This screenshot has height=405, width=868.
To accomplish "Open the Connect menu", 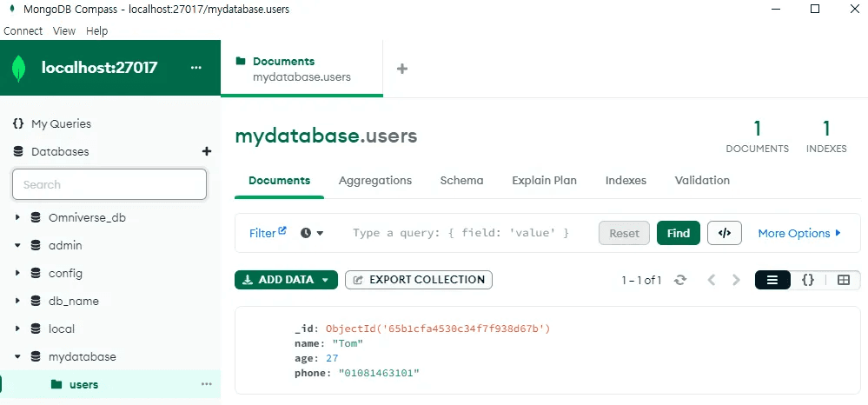I will [23, 30].
